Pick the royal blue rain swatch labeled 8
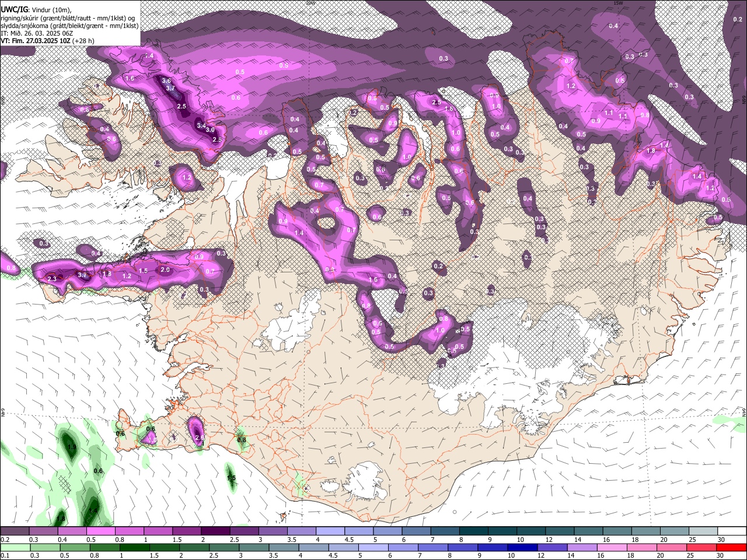747x560 pixels. (463, 547)
